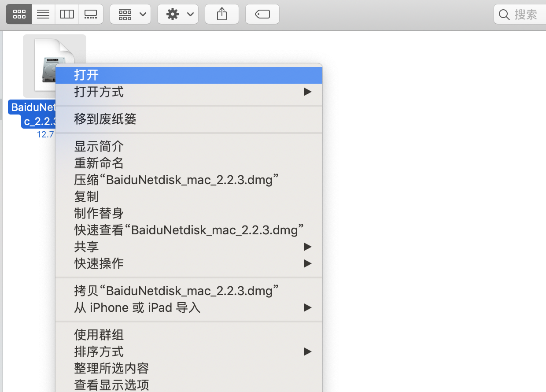Image resolution: width=546 pixels, height=392 pixels.
Task: Expand the 共享 submenu
Action: point(189,247)
